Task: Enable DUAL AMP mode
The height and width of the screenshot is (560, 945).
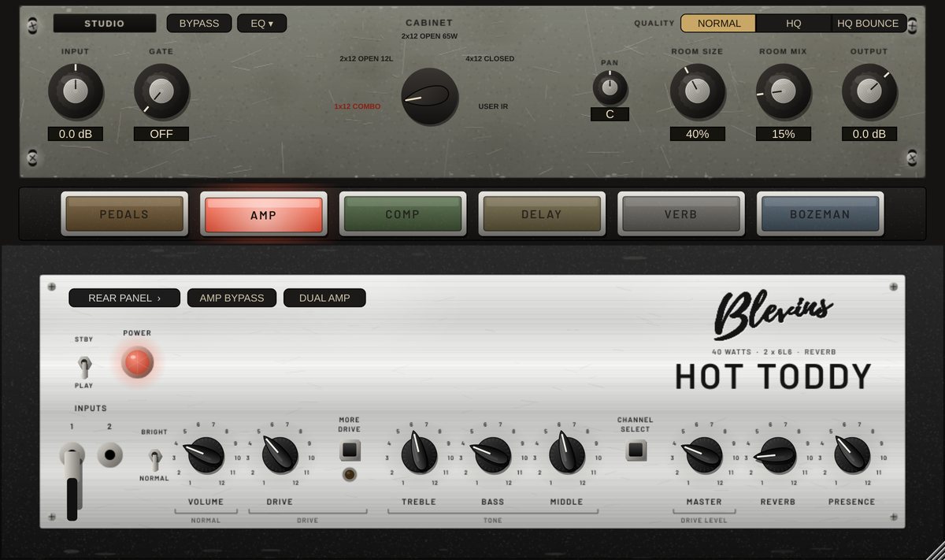Action: (324, 298)
